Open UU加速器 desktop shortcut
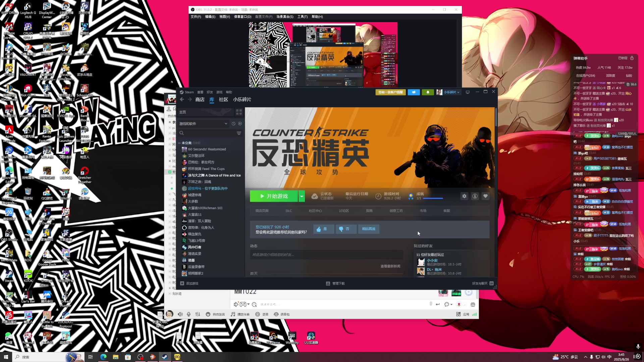Image resolution: width=644 pixels, height=362 pixels. pyautogui.click(x=311, y=338)
